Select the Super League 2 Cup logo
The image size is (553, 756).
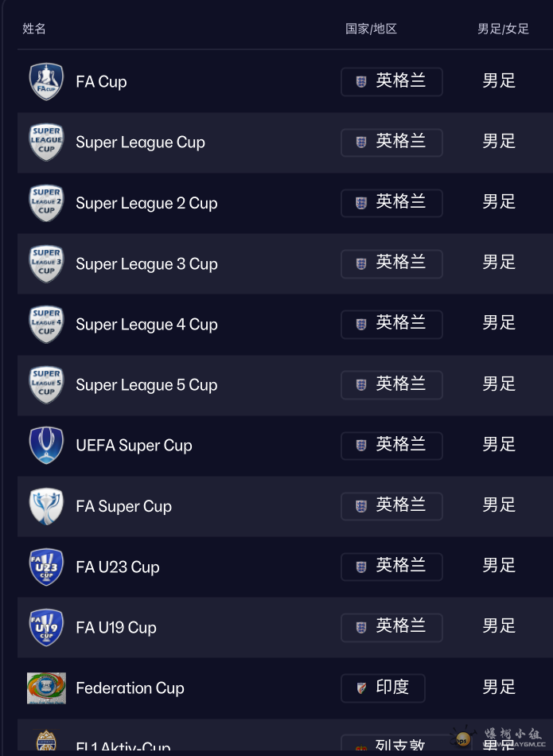click(46, 203)
